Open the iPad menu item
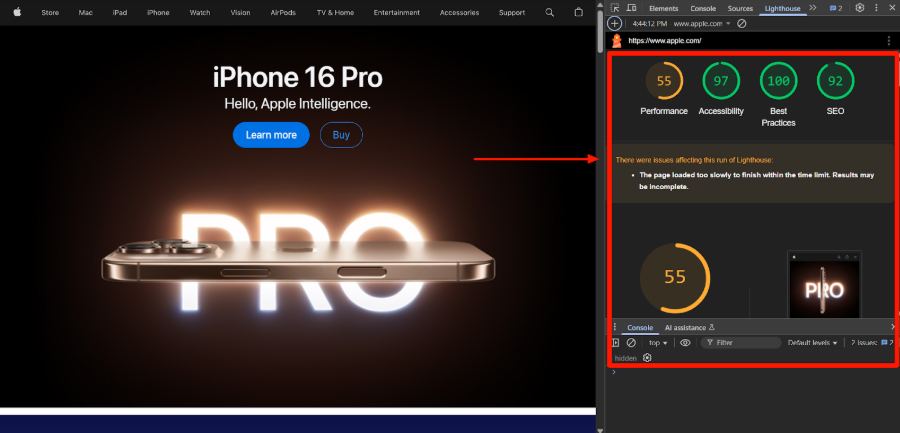The width and height of the screenshot is (900, 433). coord(120,12)
